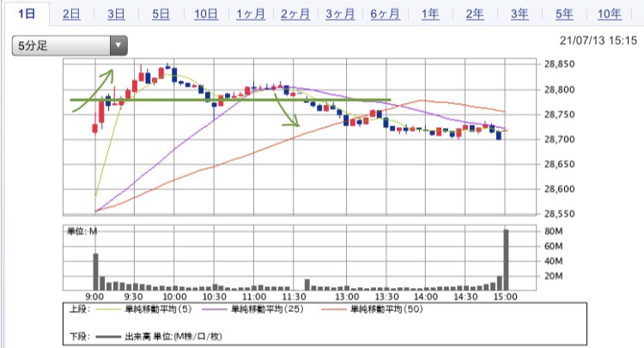Click the 単純移動平均(5) legend entry
Image resolution: width=644 pixels, height=348 pixels.
(x=158, y=309)
